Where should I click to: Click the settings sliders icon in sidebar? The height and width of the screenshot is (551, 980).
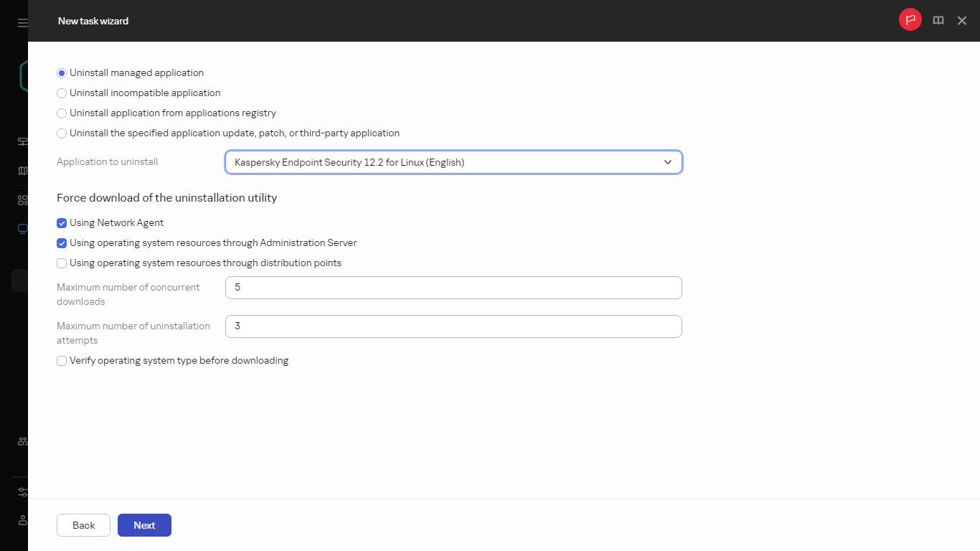click(x=22, y=491)
